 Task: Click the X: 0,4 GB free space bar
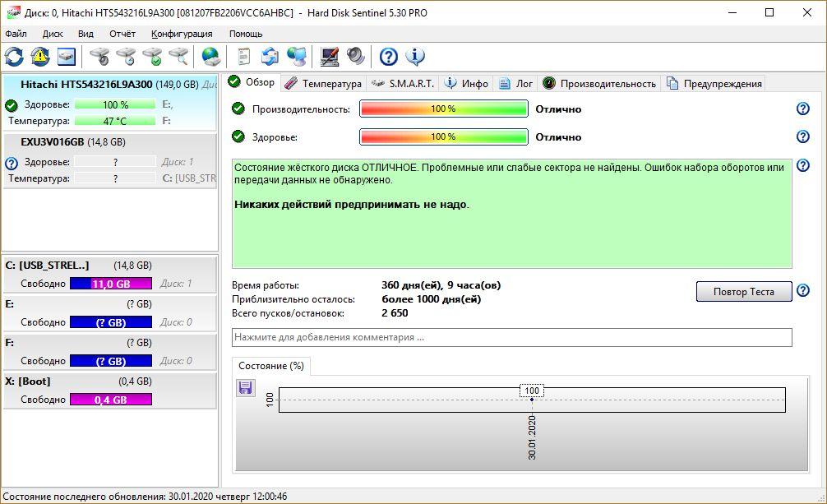click(111, 400)
